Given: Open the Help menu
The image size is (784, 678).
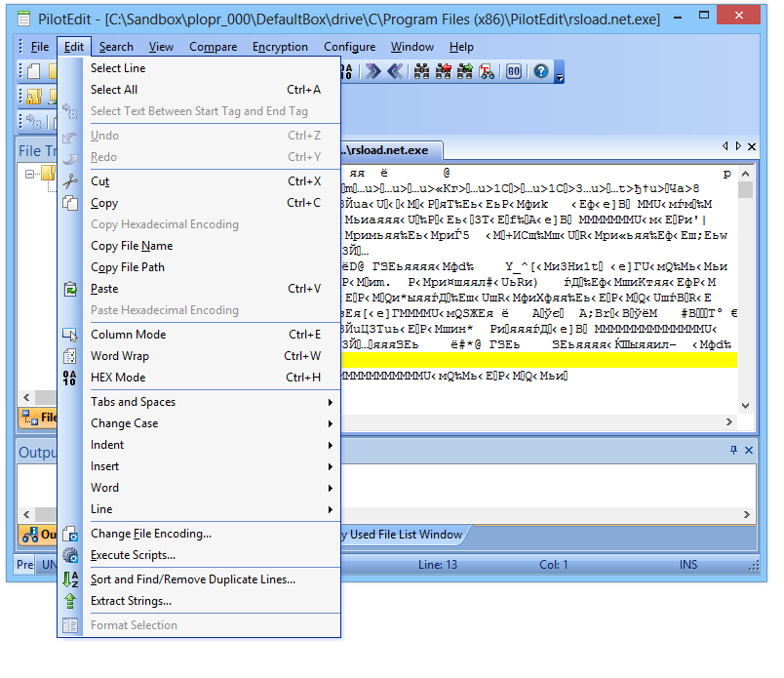Looking at the screenshot, I should 461,47.
